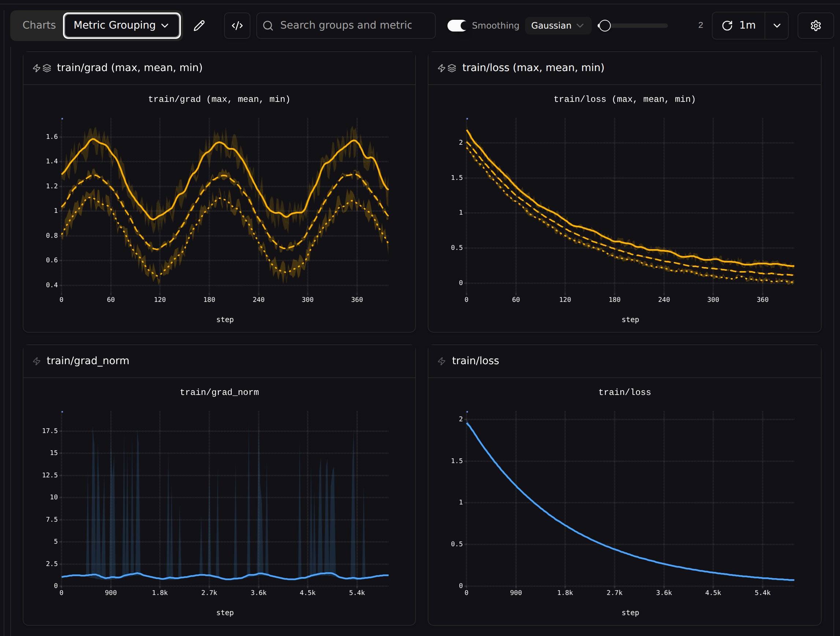Viewport: 840px width, 636px height.
Task: Click the smoothing slider handle
Action: pos(605,25)
